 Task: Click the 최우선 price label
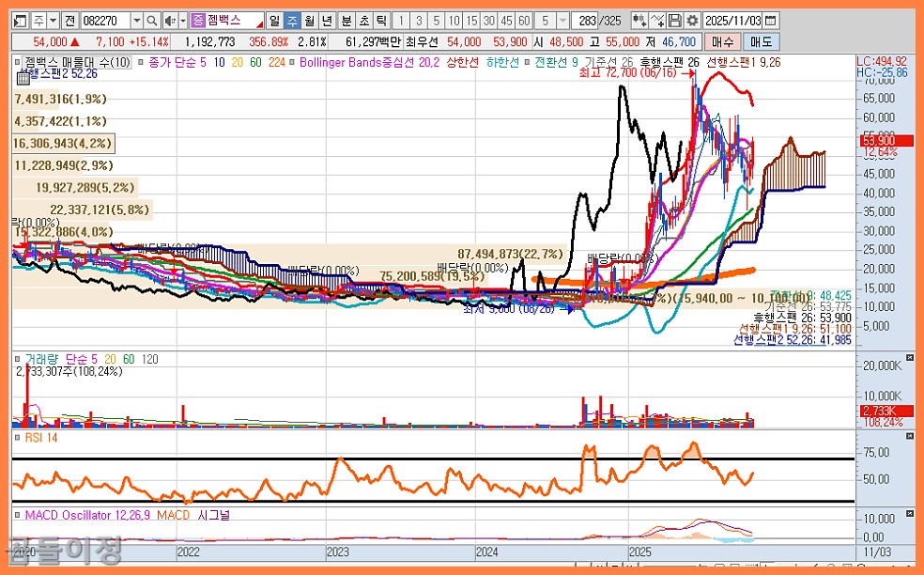422,42
